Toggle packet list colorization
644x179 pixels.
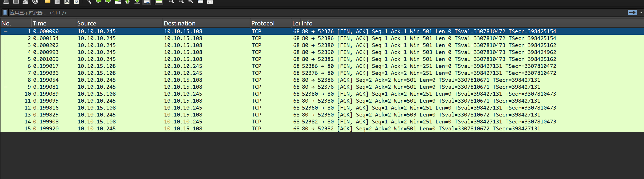[159, 2]
